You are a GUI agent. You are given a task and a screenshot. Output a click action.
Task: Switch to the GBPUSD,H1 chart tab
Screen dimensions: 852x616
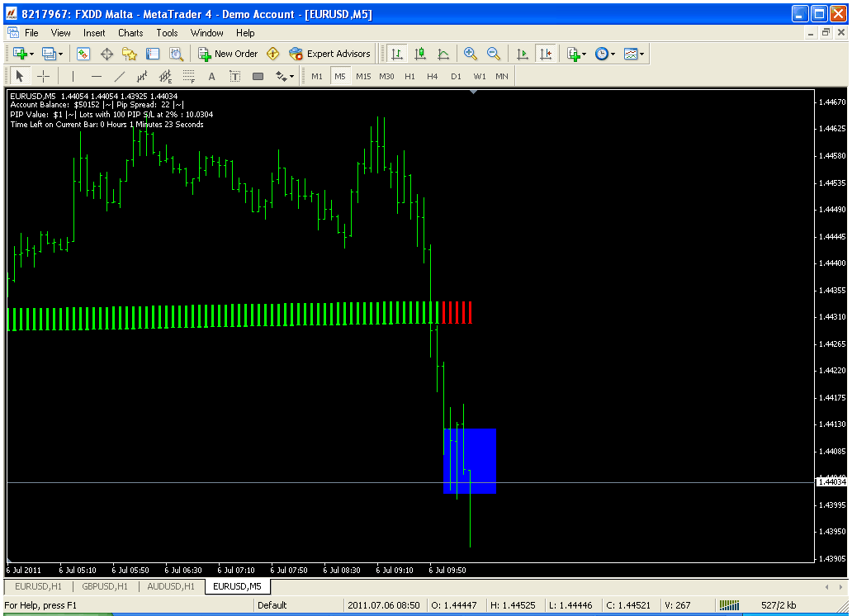click(104, 586)
